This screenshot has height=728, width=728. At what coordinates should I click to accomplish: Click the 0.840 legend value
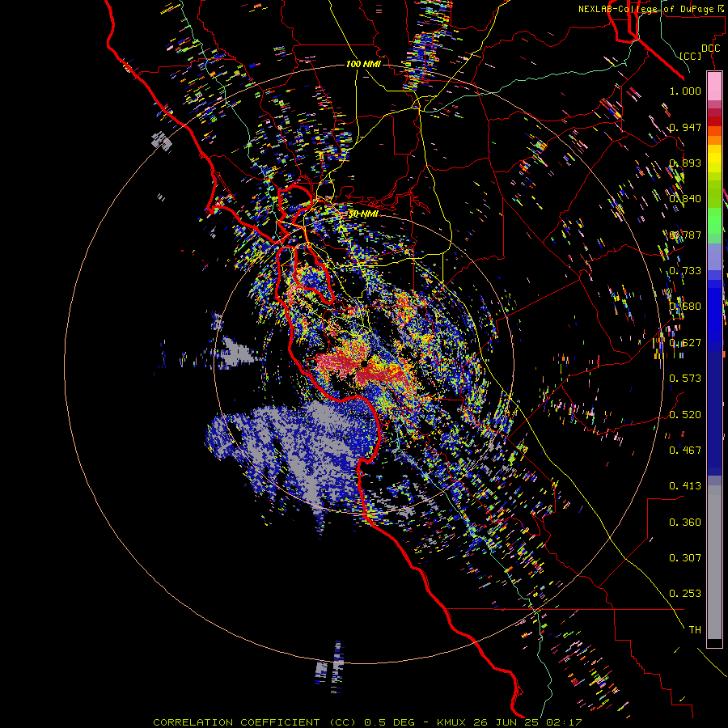(x=685, y=199)
